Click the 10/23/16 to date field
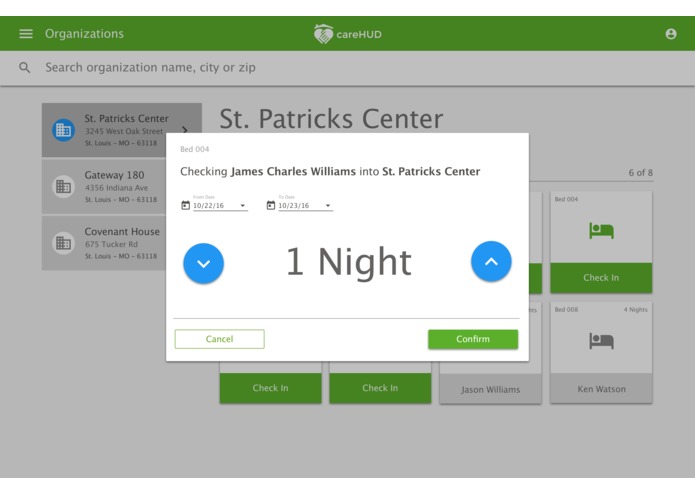 (305, 206)
